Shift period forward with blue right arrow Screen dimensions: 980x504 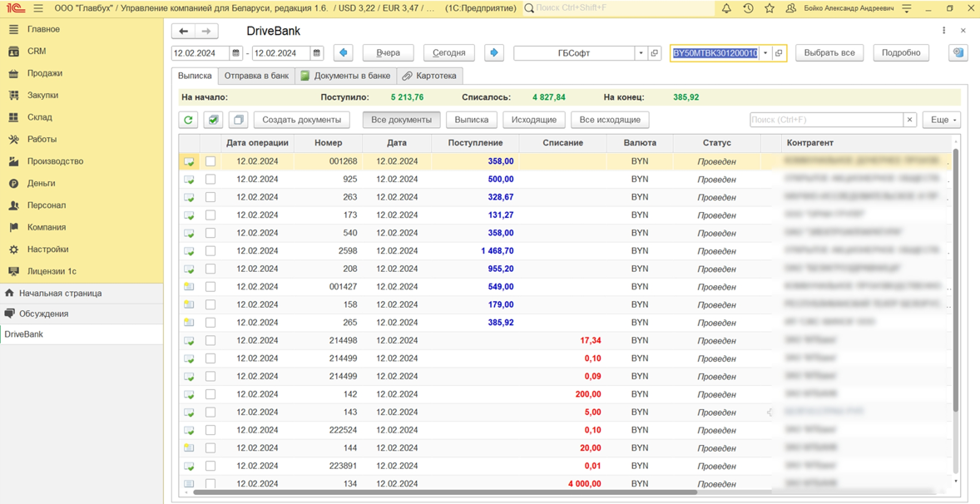point(494,53)
